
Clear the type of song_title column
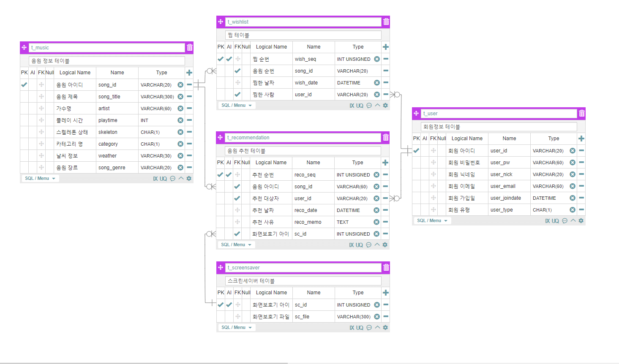tap(180, 97)
